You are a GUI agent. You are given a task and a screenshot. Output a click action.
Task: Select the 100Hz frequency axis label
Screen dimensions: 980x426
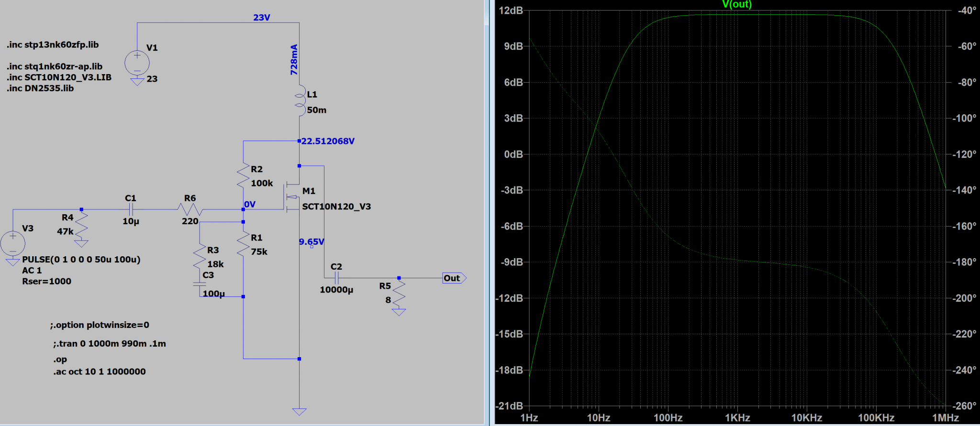pos(668,418)
